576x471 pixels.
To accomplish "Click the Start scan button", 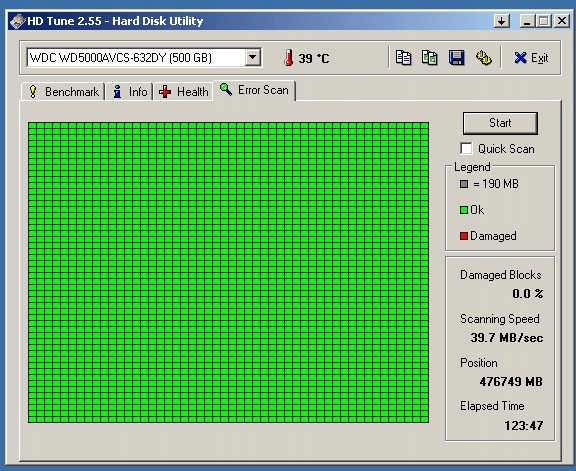I will pos(500,123).
